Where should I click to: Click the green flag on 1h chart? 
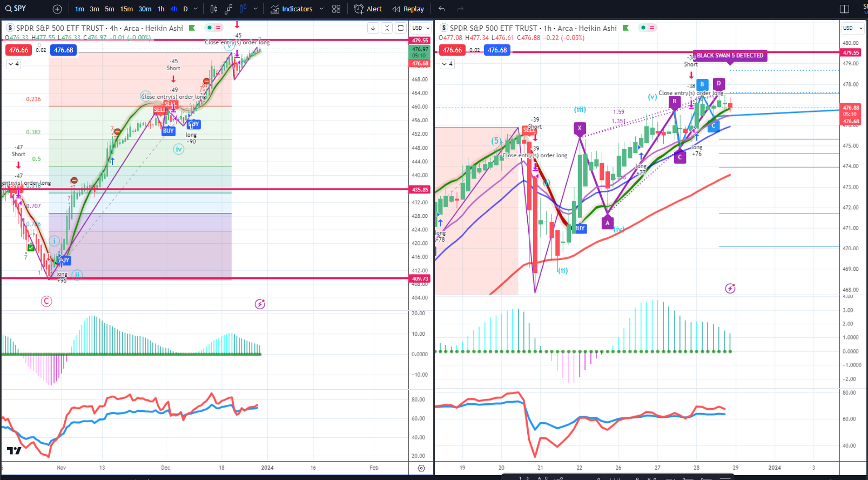coord(625,28)
